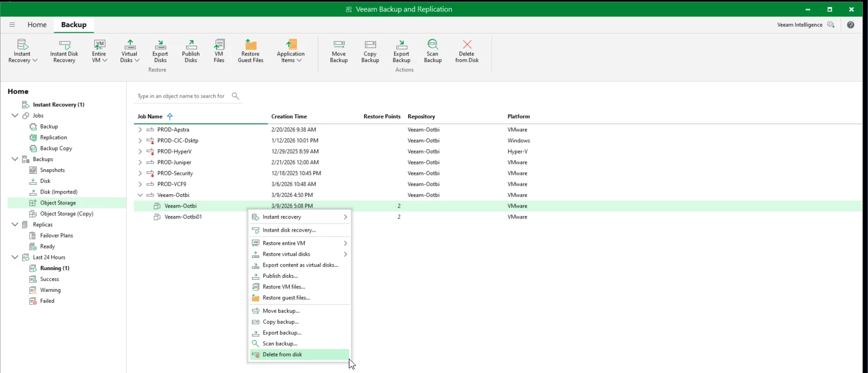
Task: Click the object name search field
Action: (181, 96)
